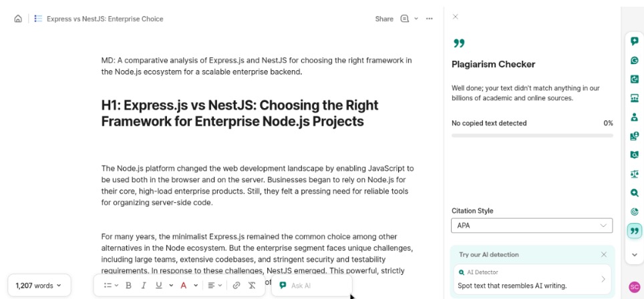Screen dimensions: 644x299
Task: Click the No copied text detected label
Action: (489, 123)
